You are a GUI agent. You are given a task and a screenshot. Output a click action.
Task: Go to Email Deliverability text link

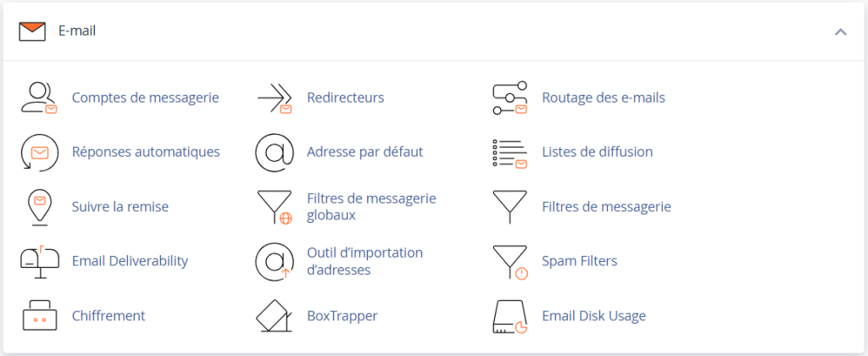130,261
